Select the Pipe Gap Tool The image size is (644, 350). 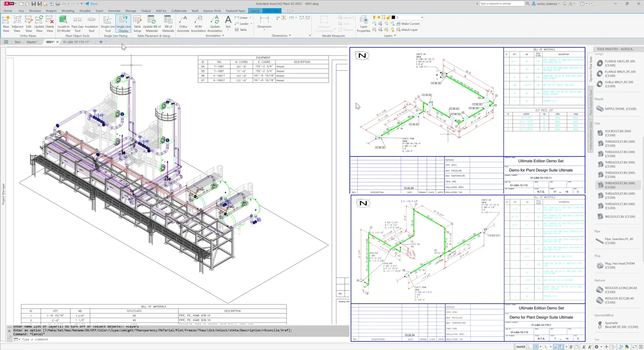click(x=77, y=24)
